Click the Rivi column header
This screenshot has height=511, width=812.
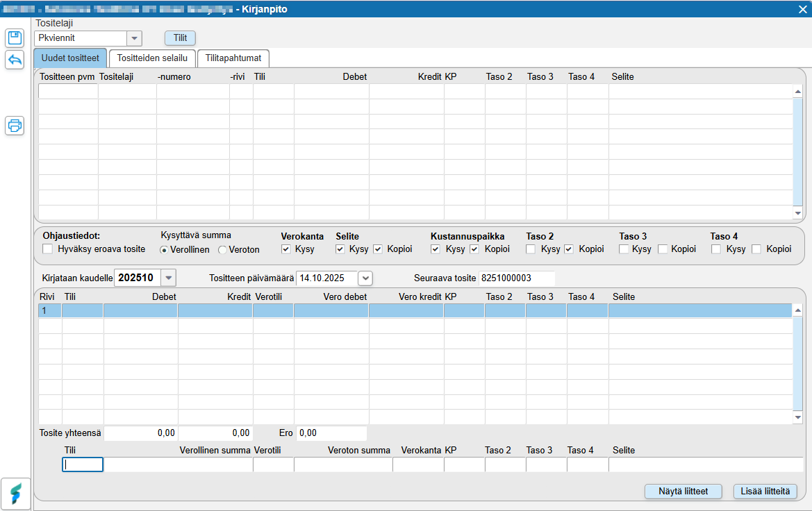47,296
